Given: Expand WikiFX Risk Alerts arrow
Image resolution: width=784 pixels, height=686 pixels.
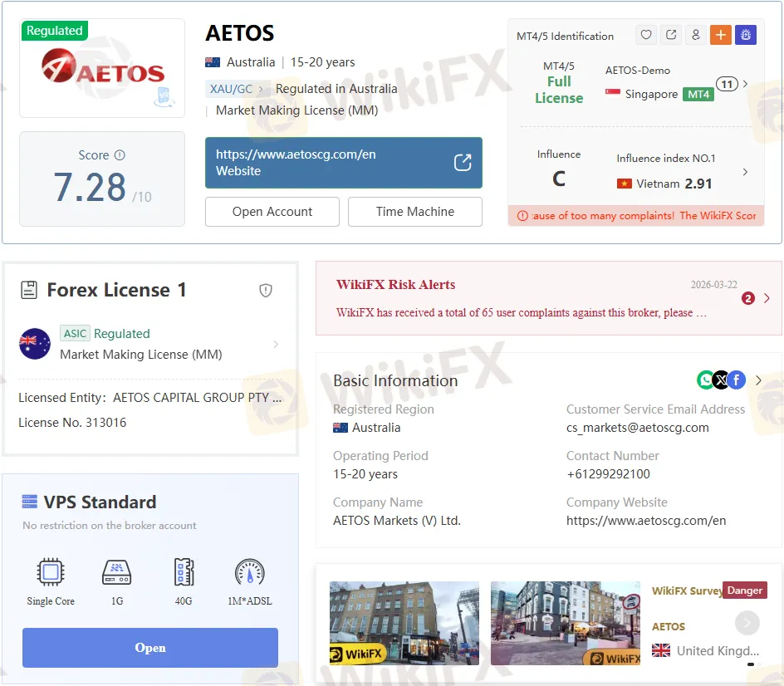Looking at the screenshot, I should 767,298.
